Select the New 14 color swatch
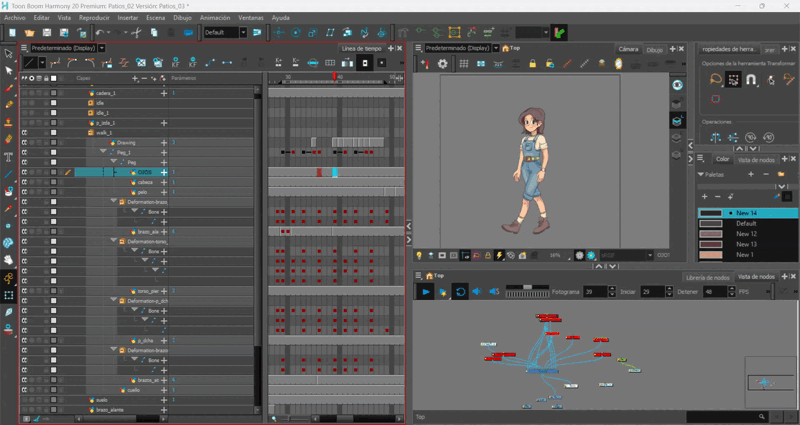800x425 pixels. click(x=712, y=213)
